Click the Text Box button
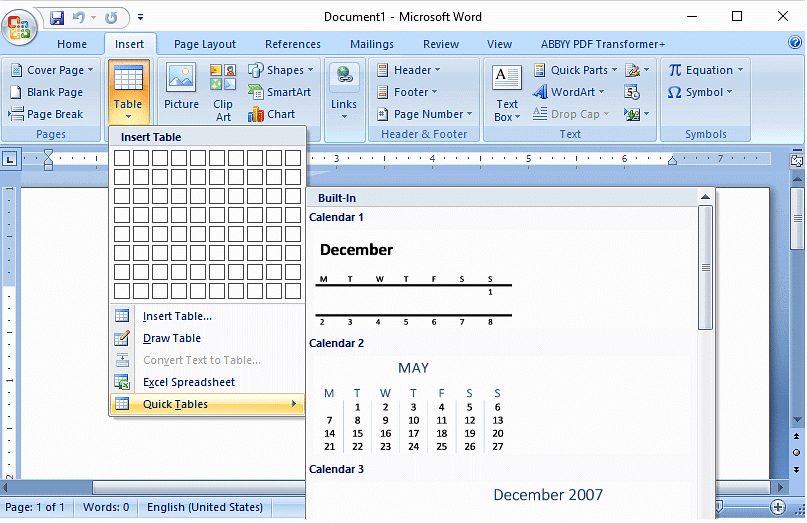Screen dimensions: 807x523 (507, 93)
